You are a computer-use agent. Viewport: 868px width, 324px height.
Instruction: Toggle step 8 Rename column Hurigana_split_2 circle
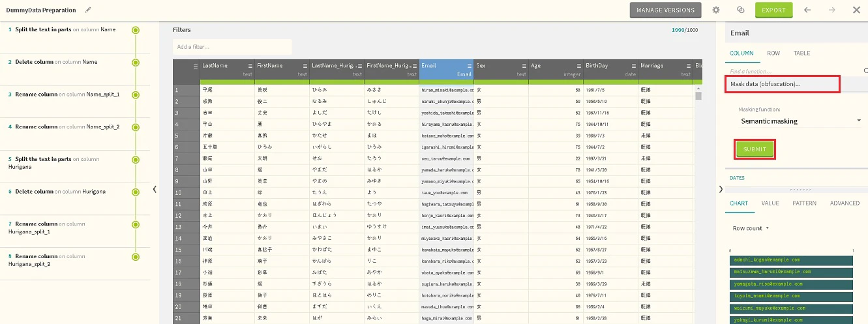click(x=136, y=257)
